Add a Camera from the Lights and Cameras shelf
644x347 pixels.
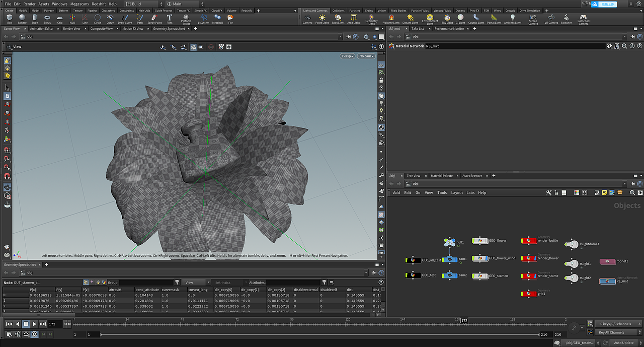(x=307, y=19)
